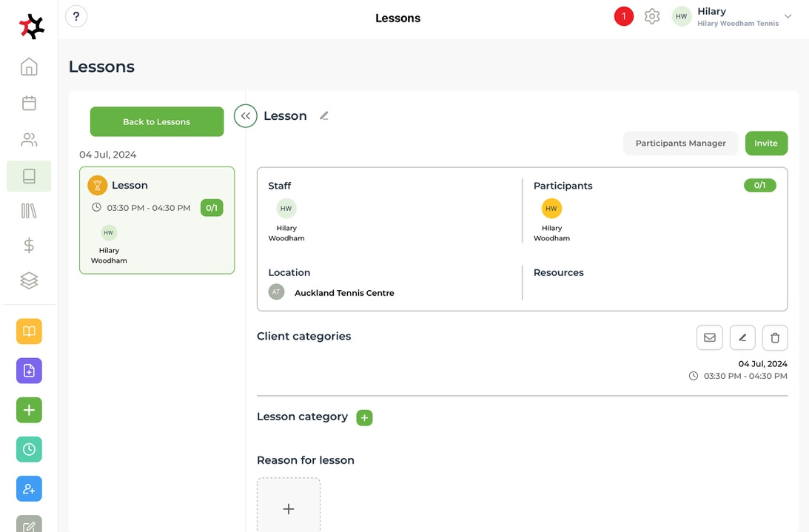Screen dimensions: 809x532
Task: Expand the Hilary user account dropdown
Action: click(788, 16)
